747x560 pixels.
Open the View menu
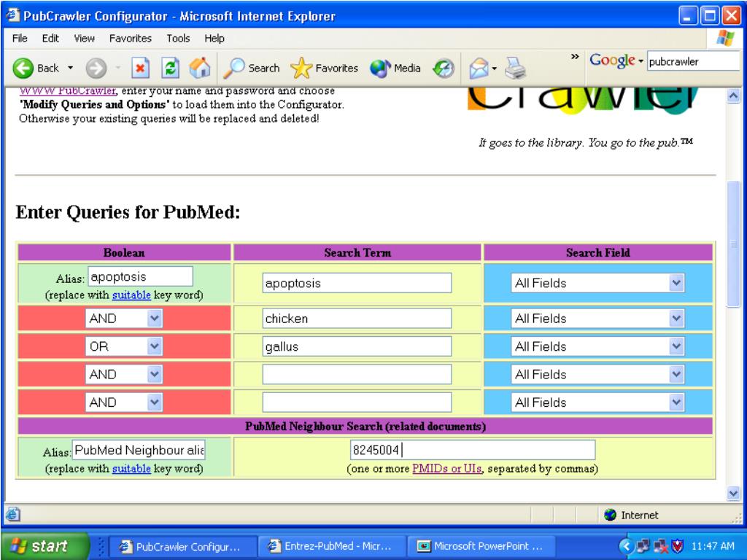point(84,38)
